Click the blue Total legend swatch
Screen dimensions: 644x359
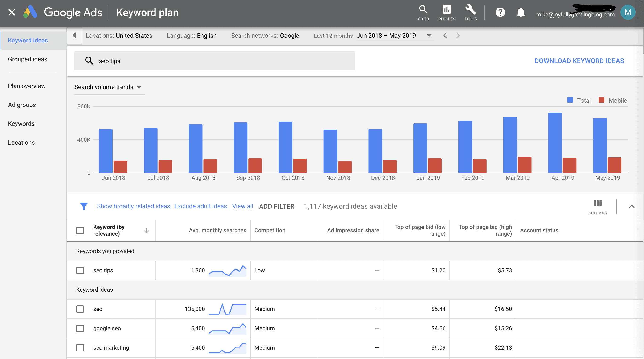click(x=570, y=100)
